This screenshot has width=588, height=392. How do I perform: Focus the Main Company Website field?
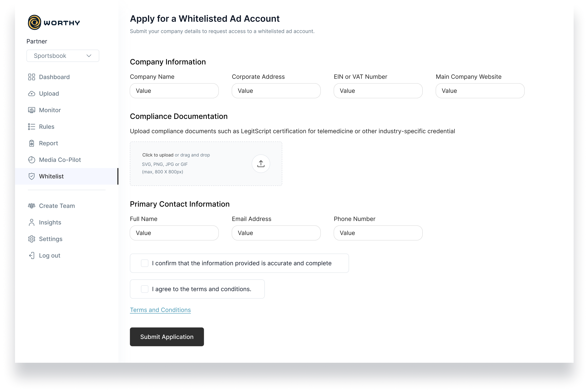click(x=480, y=91)
